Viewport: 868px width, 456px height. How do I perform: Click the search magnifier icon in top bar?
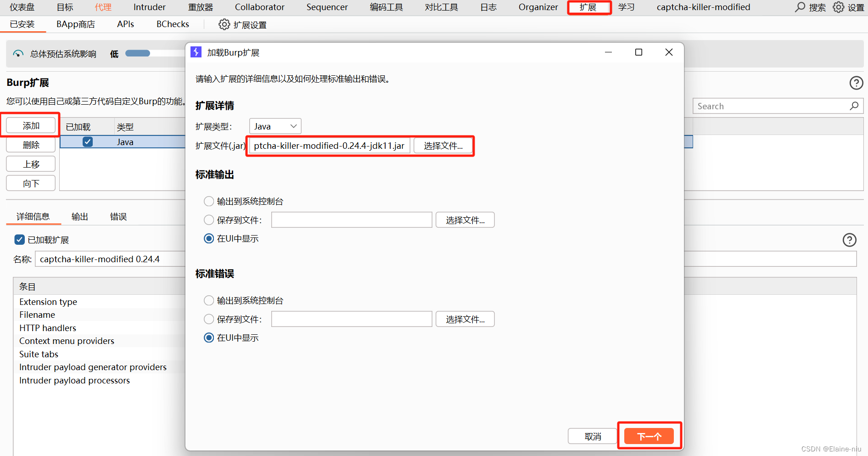pyautogui.click(x=800, y=7)
